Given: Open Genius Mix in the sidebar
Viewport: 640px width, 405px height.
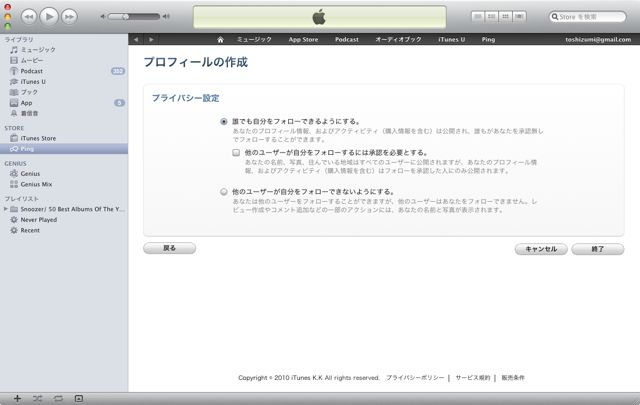Looking at the screenshot, I should [64, 184].
